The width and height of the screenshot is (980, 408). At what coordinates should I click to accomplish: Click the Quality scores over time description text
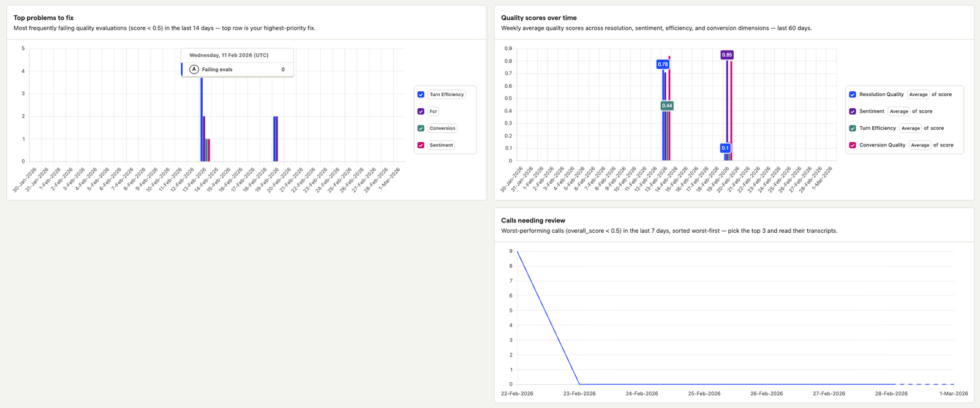[657, 28]
